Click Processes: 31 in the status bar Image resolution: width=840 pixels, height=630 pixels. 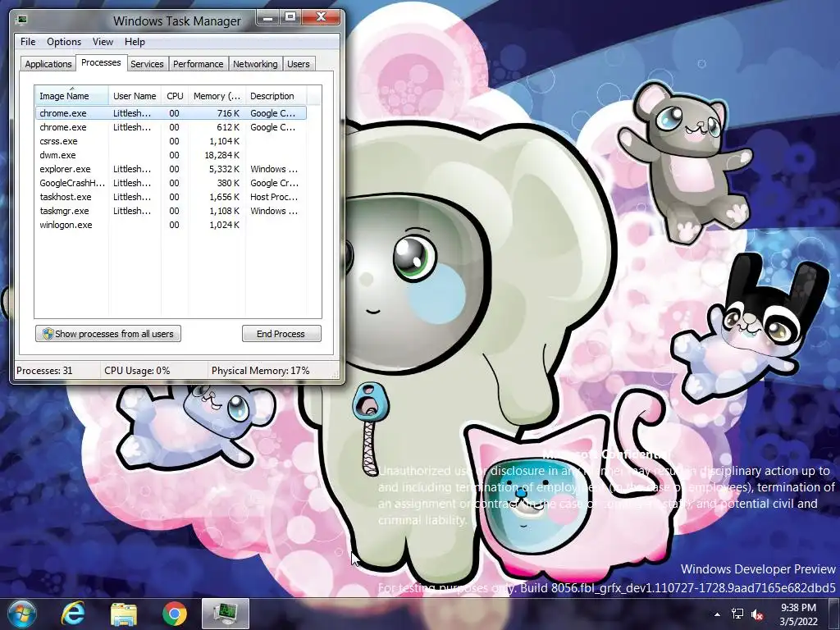44,371
